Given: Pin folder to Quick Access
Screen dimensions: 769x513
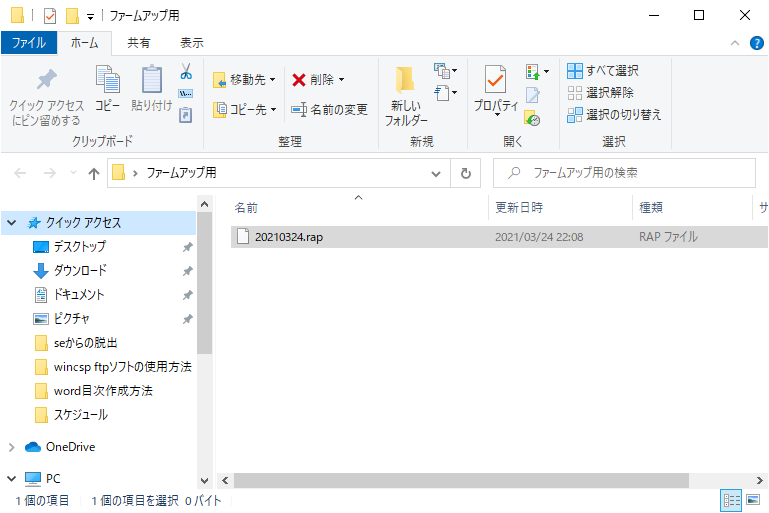Looking at the screenshot, I should (x=47, y=97).
